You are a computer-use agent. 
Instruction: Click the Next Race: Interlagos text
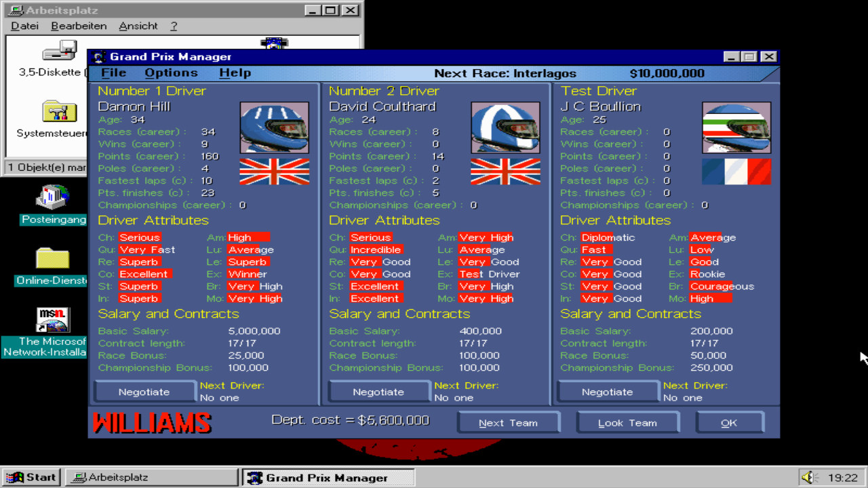pyautogui.click(x=505, y=73)
